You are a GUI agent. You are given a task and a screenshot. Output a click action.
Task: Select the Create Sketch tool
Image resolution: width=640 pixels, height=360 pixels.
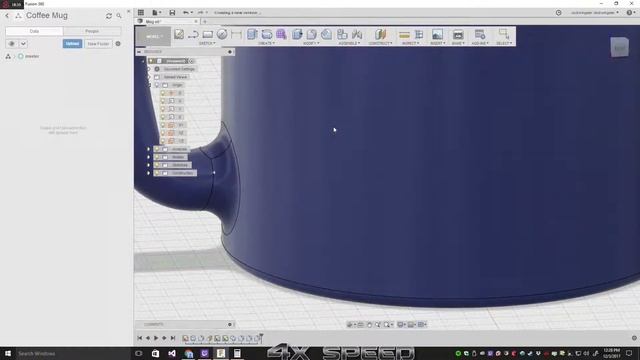click(x=179, y=34)
